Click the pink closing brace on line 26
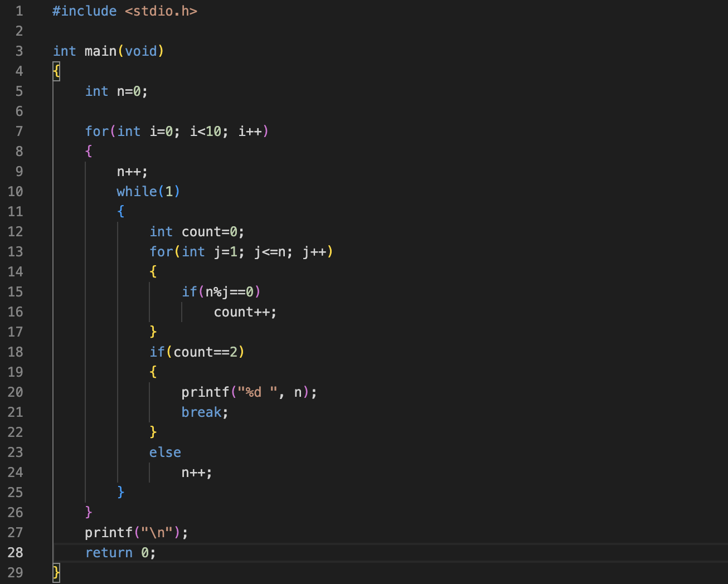Viewport: 728px width, 584px height. coord(89,513)
